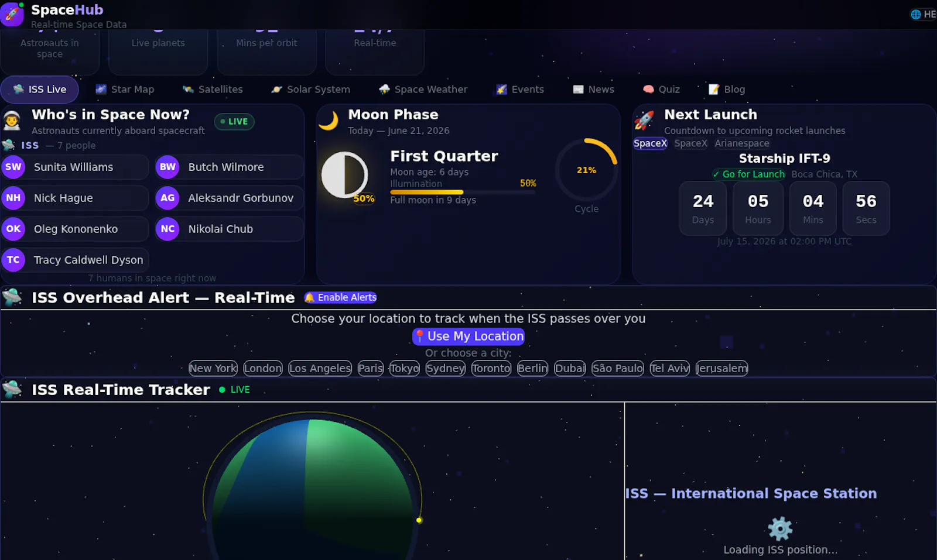937x560 pixels.
Task: Click the name Tracy Caldwell Dyson
Action: coord(88,260)
